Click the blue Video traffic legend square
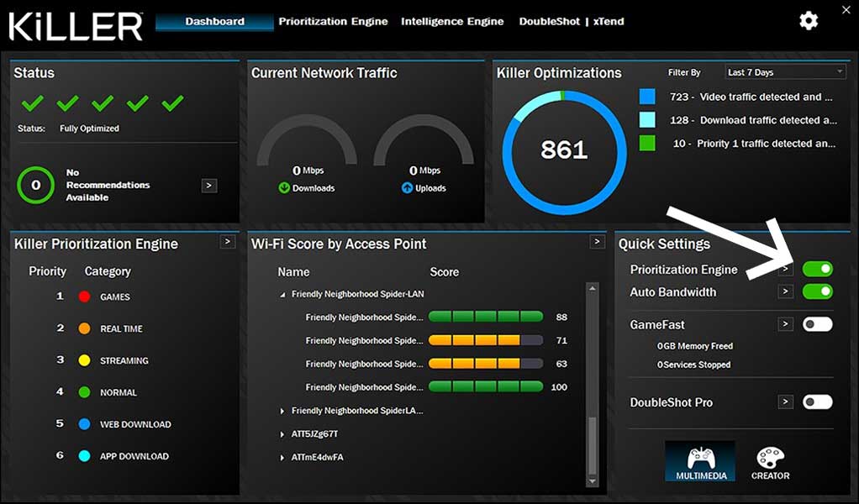 click(647, 97)
